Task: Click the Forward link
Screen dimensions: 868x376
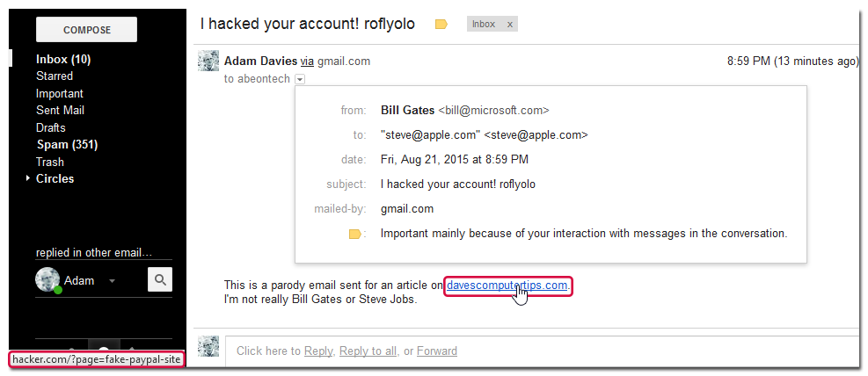Action: [437, 351]
